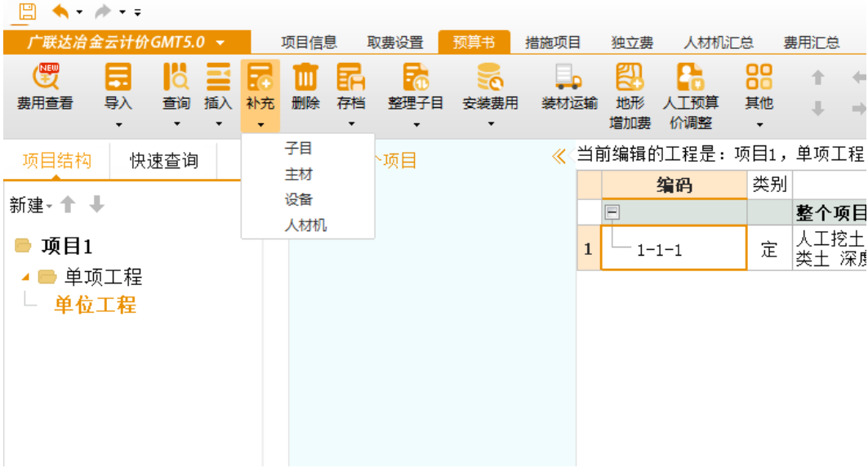
Task: Open the 人工预算价调整 labor price adjustment
Action: click(x=690, y=78)
